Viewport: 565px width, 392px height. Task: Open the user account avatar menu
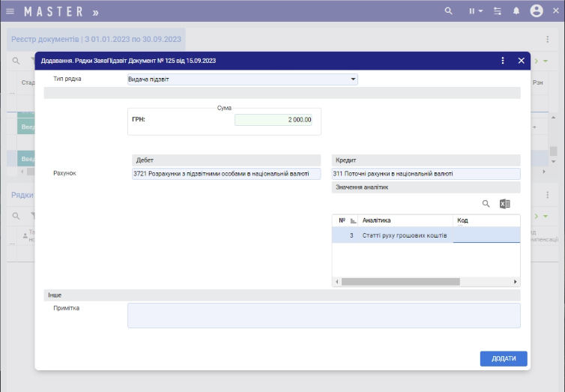(x=537, y=11)
